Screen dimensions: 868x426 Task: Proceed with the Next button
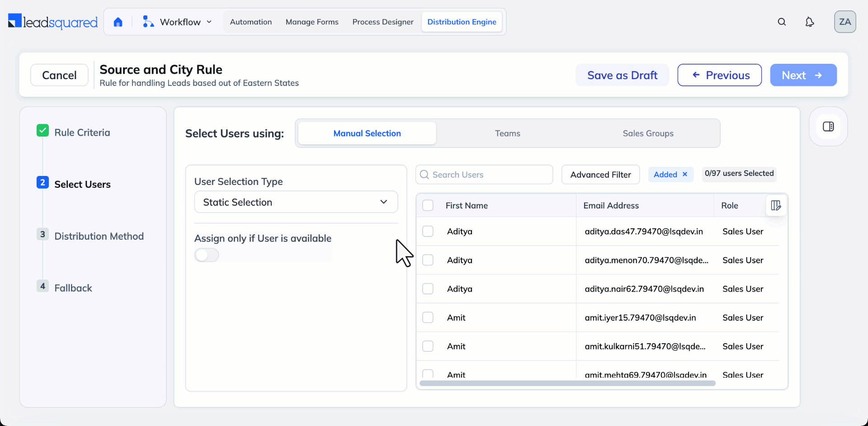pyautogui.click(x=803, y=75)
